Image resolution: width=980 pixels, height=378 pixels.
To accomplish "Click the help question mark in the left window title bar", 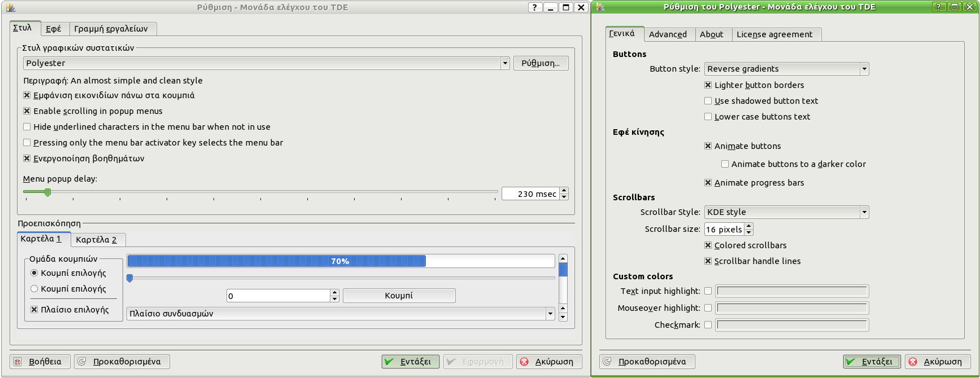I will click(x=535, y=7).
